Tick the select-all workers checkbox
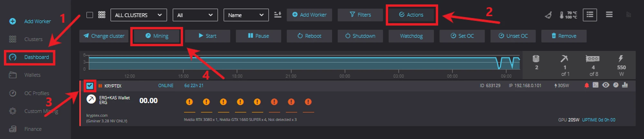The height and width of the screenshot is (139, 644). tap(90, 15)
